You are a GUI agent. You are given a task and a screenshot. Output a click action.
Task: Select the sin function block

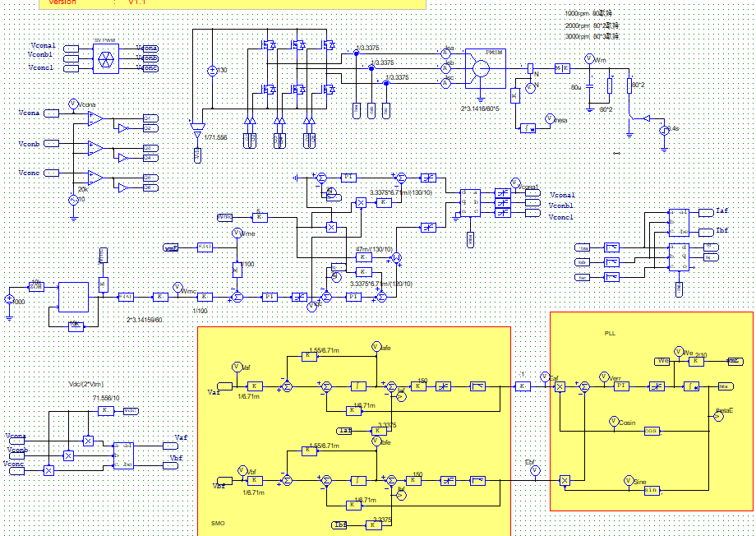[652, 490]
